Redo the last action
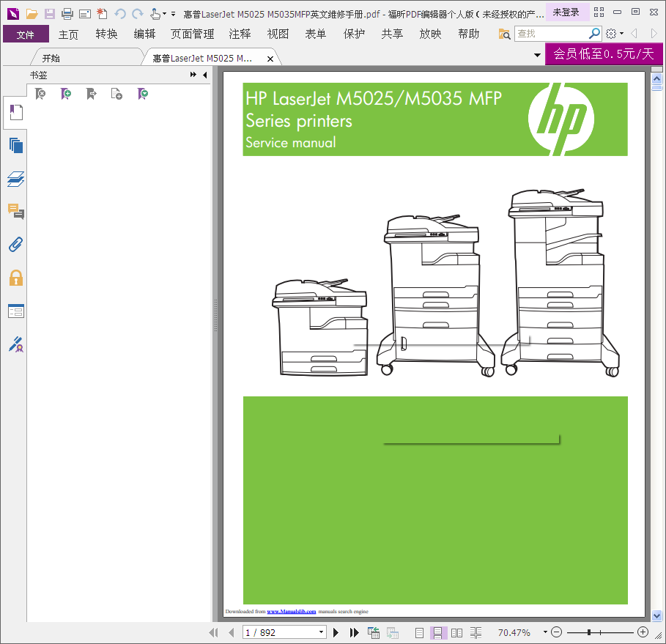Viewport: 666px width, 644px height. point(137,14)
